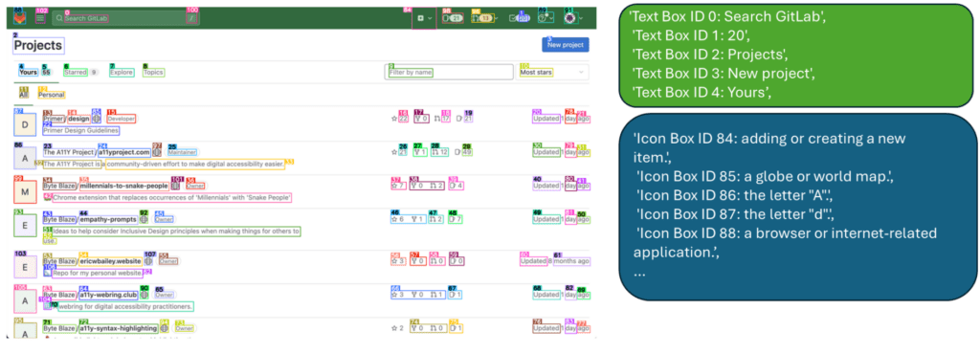Click the search magnifier icon
The image size is (980, 354).
click(59, 19)
